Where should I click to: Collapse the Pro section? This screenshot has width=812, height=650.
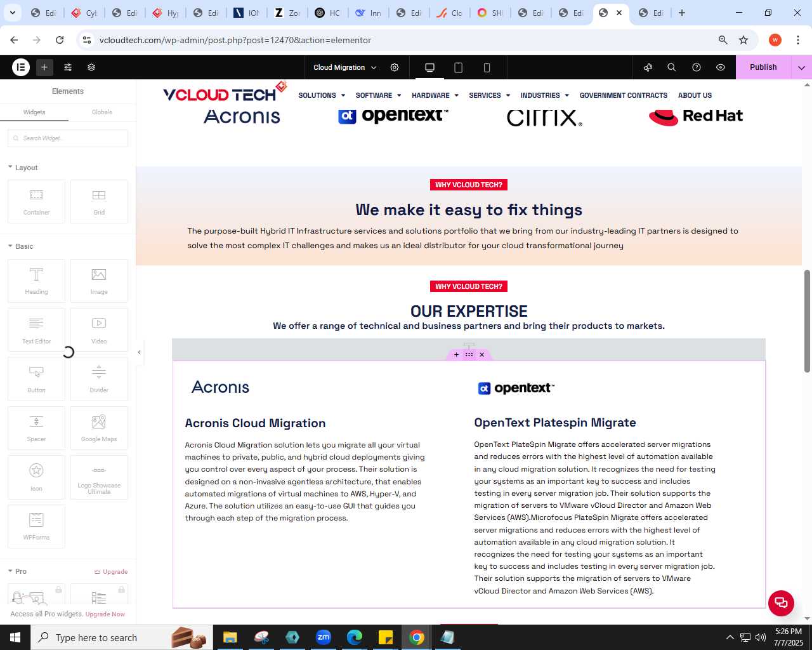pos(17,571)
